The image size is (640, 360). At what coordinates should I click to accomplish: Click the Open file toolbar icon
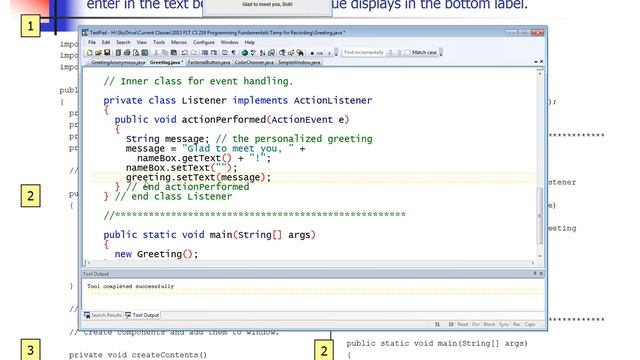click(98, 53)
